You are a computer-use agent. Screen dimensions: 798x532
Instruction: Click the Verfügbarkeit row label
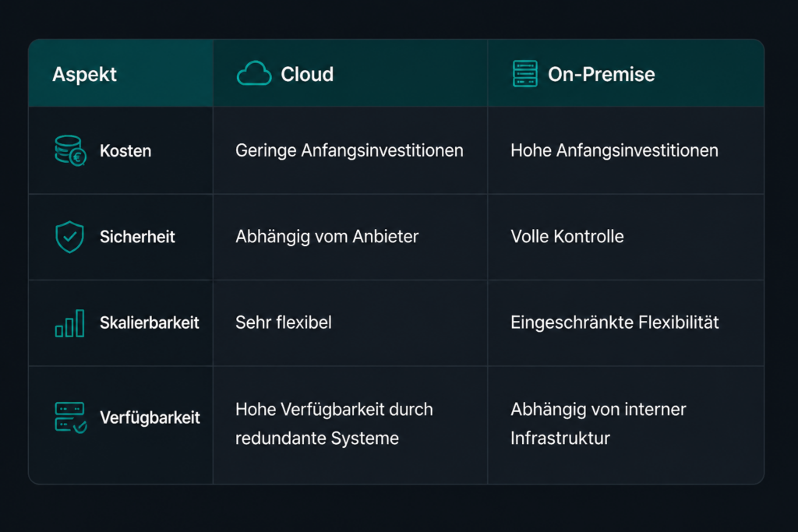150,417
